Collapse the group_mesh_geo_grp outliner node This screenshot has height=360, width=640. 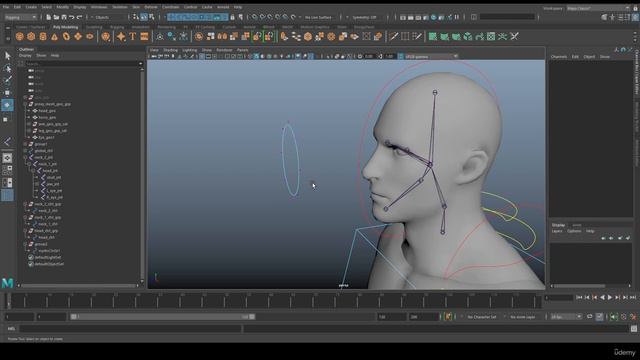(25, 104)
